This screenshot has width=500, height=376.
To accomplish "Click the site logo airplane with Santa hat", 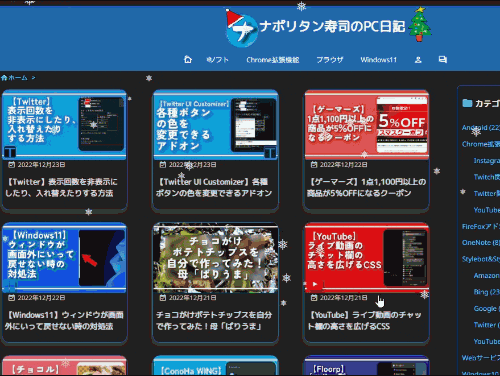I will pos(242,28).
